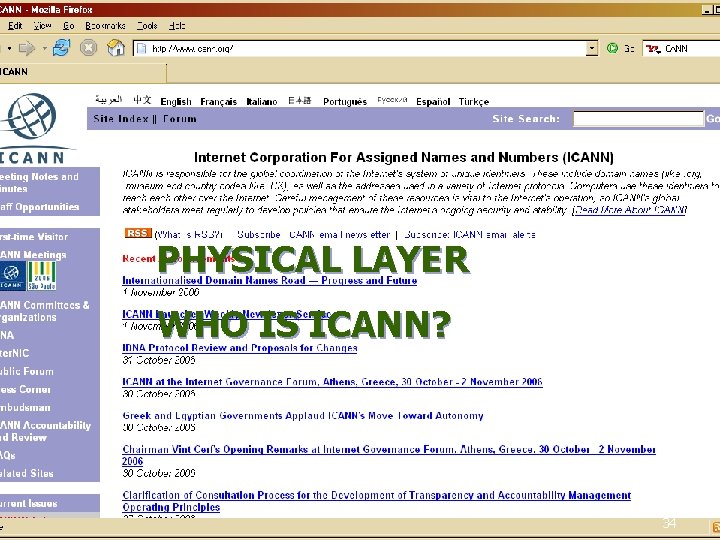Click the page icon in address bar

tap(142, 48)
